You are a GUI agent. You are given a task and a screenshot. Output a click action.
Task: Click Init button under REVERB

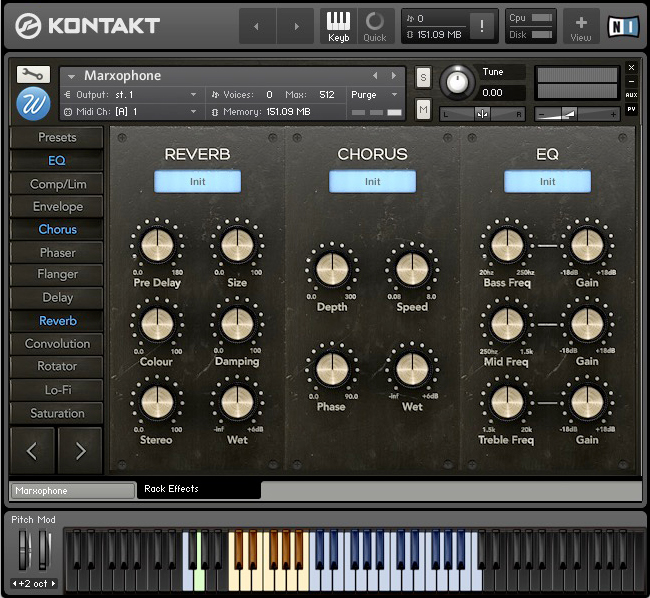click(x=197, y=181)
